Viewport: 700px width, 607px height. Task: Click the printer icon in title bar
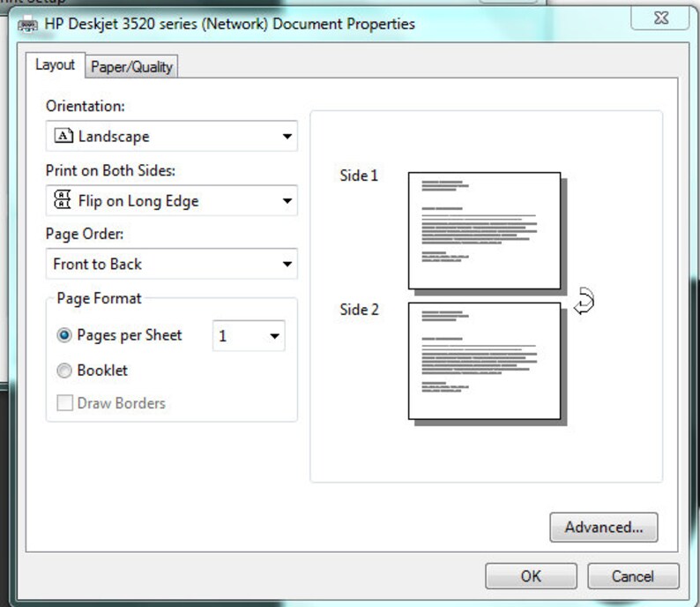point(27,24)
